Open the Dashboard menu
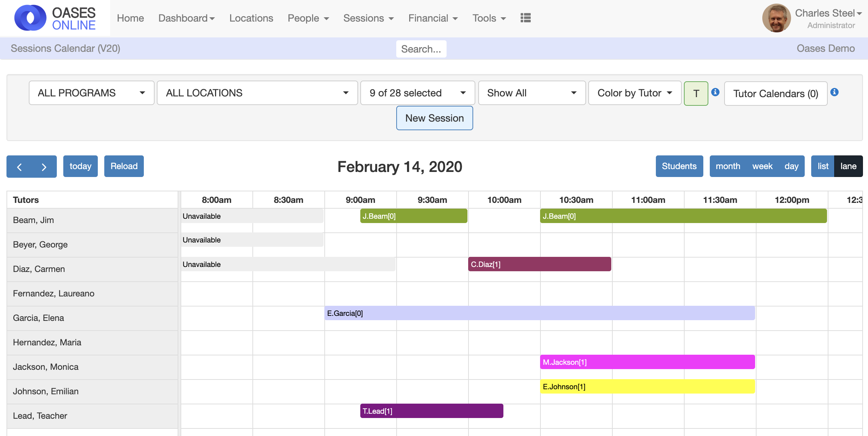 click(187, 18)
